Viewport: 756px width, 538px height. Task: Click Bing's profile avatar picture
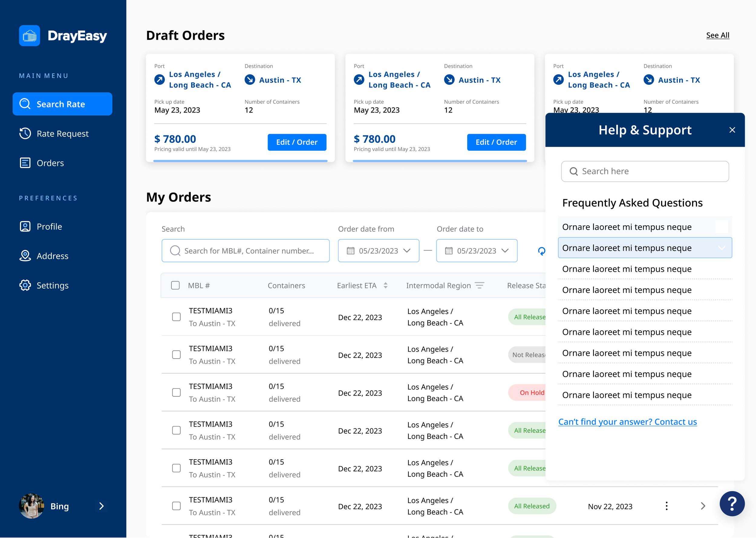[x=31, y=506]
